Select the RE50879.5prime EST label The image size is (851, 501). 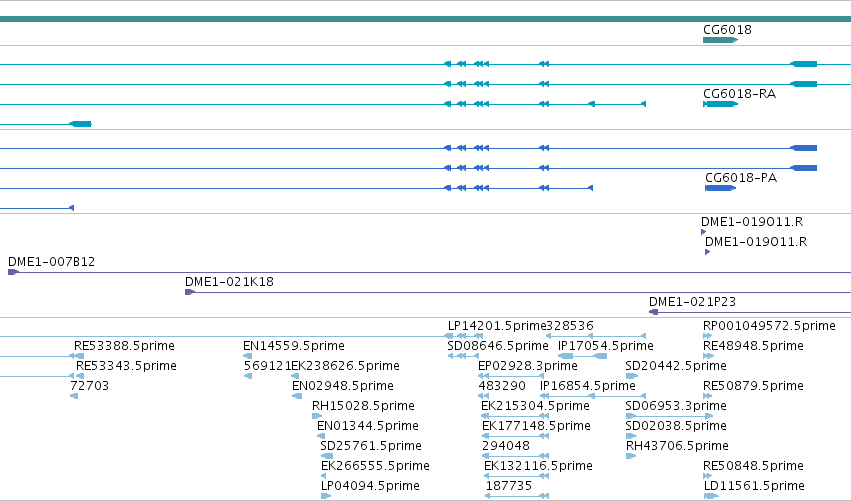(753, 386)
